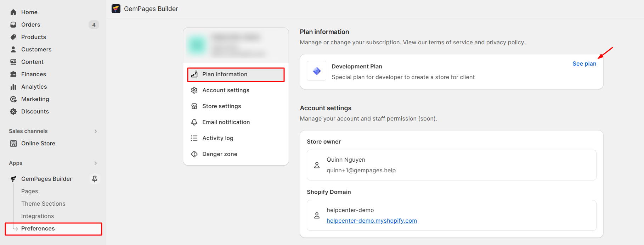Go to Orders in the sidebar

click(x=30, y=24)
